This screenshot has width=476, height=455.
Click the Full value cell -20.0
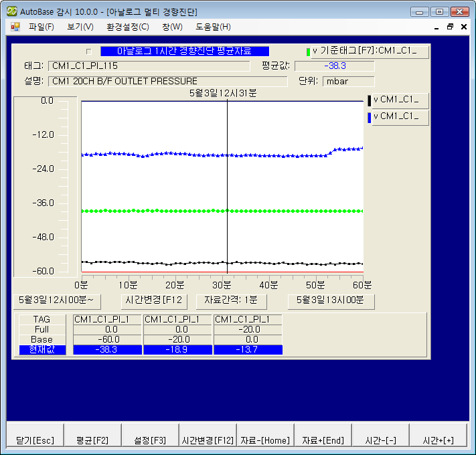[248, 329]
